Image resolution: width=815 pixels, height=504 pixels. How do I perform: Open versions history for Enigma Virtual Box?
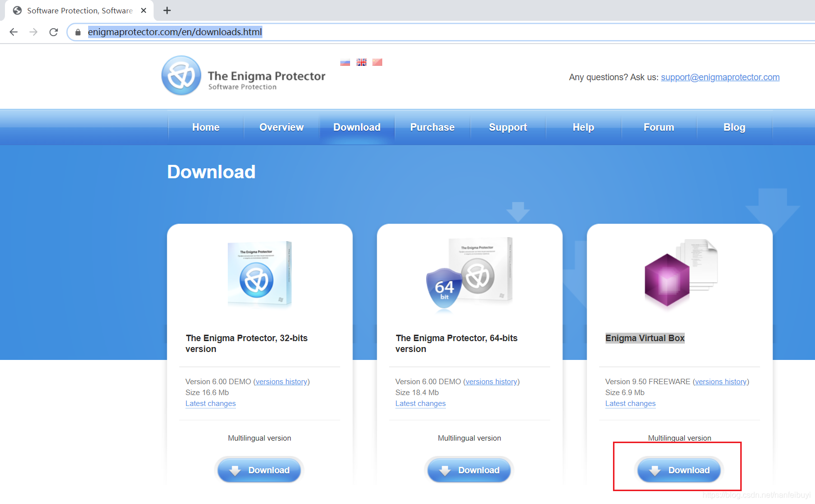click(721, 382)
